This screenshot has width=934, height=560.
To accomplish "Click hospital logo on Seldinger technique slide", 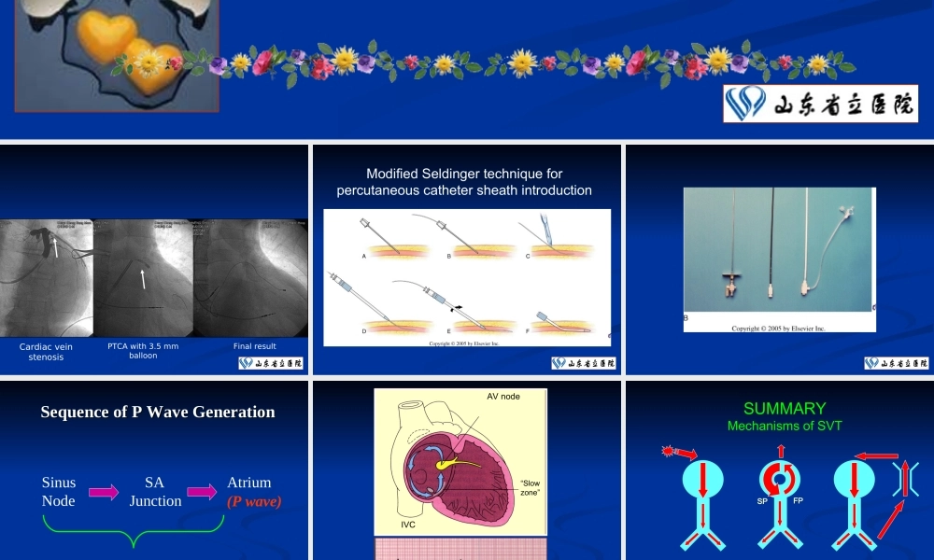I will [x=583, y=363].
